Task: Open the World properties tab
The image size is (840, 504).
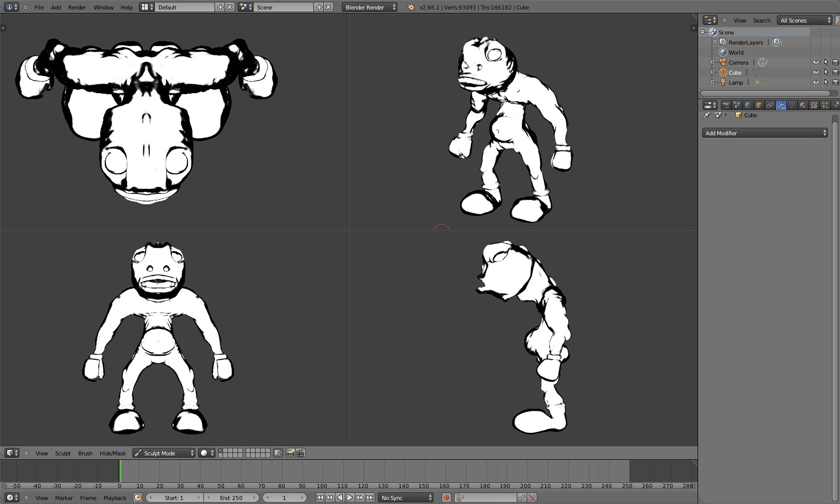Action: 748,105
